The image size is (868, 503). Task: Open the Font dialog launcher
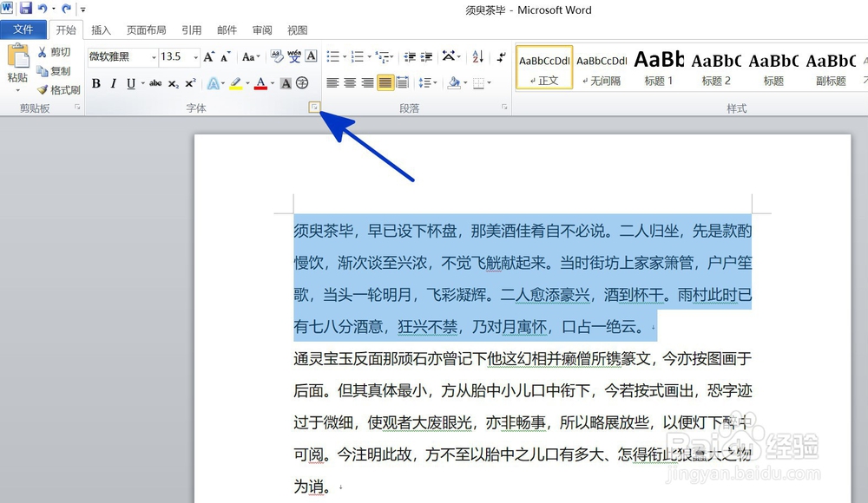(313, 106)
